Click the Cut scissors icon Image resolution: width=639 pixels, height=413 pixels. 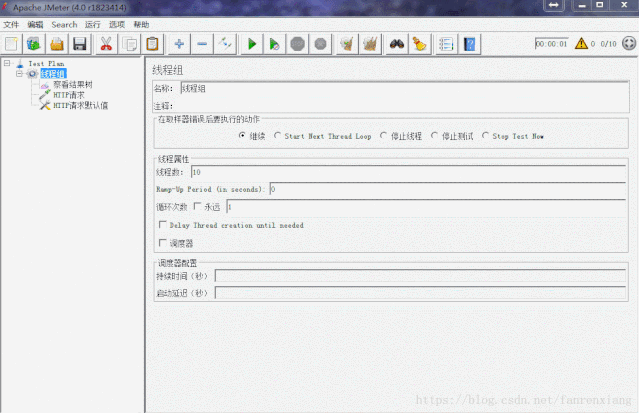105,44
